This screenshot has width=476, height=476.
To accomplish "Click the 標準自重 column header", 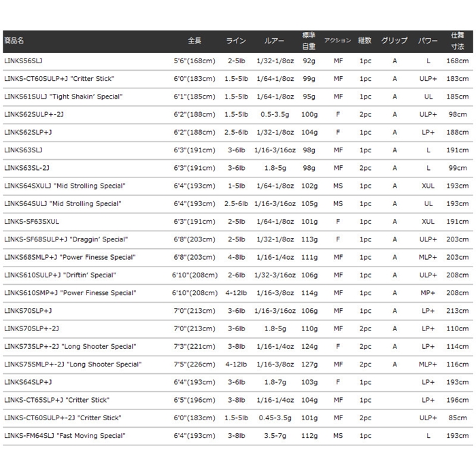I will coord(309,41).
